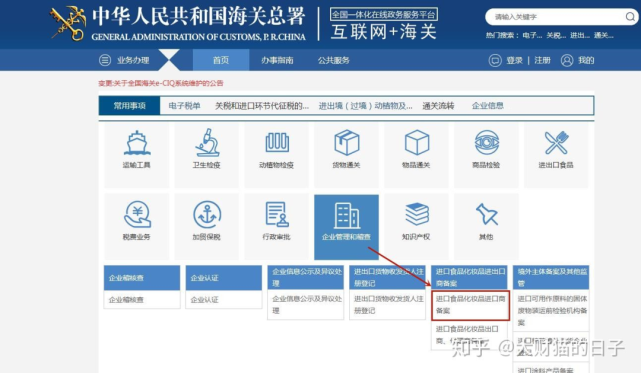
Task: Select the 常用事项 tab
Action: tap(130, 106)
